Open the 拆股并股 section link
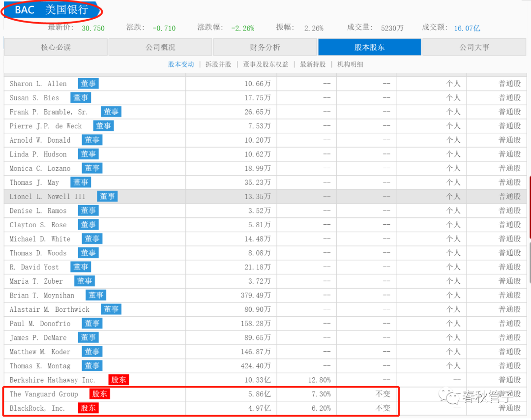This screenshot has width=531, height=420. (218, 64)
